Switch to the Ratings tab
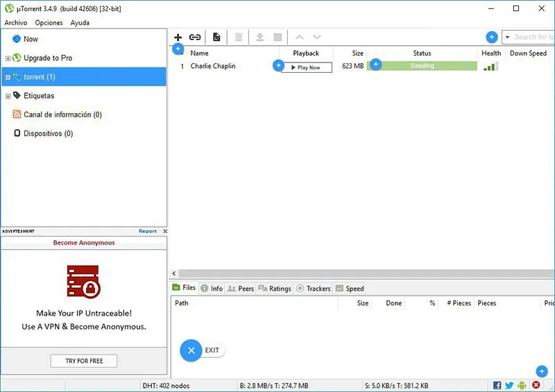 point(275,288)
